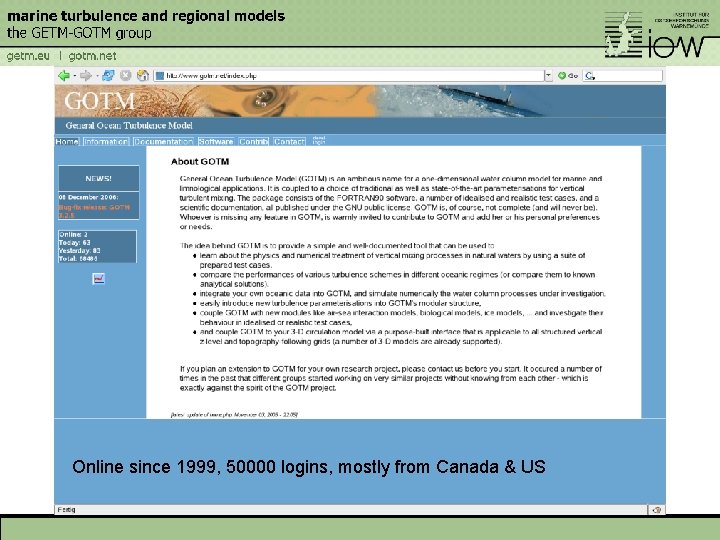Viewport: 720px width, 540px height.
Task: Click the search engine icon in search box
Action: pos(590,76)
